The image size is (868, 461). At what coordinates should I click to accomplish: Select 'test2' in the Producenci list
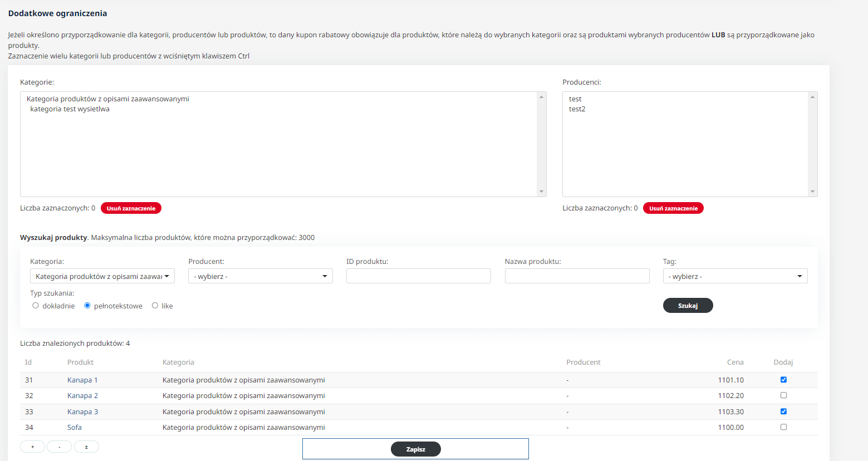[577, 109]
